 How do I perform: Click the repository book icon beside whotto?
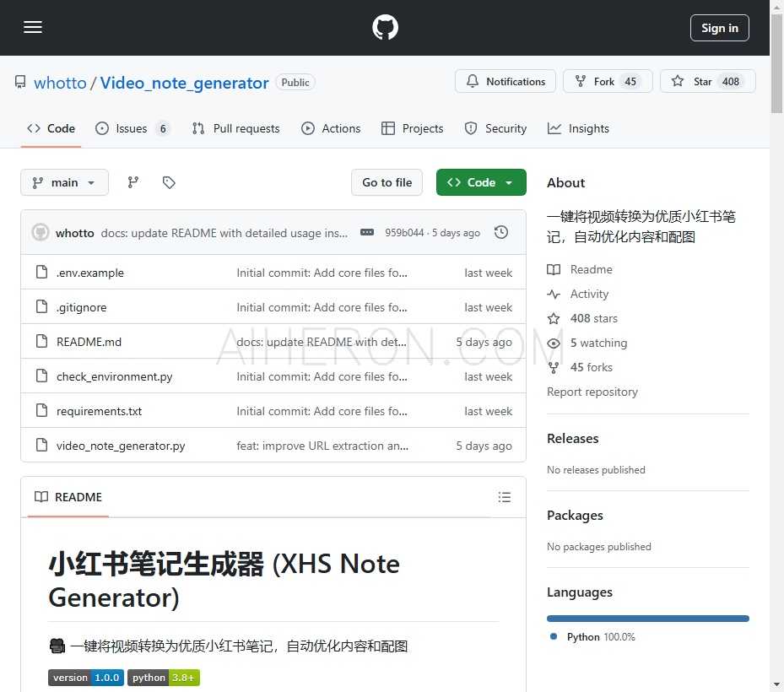point(20,82)
